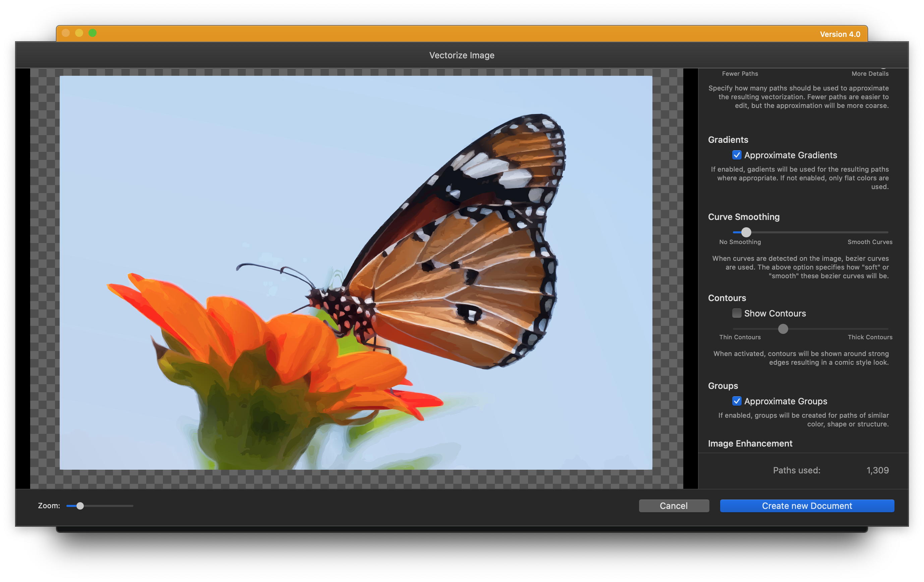Click the 'Groups' section heading
The width and height of the screenshot is (924, 582).
(723, 386)
